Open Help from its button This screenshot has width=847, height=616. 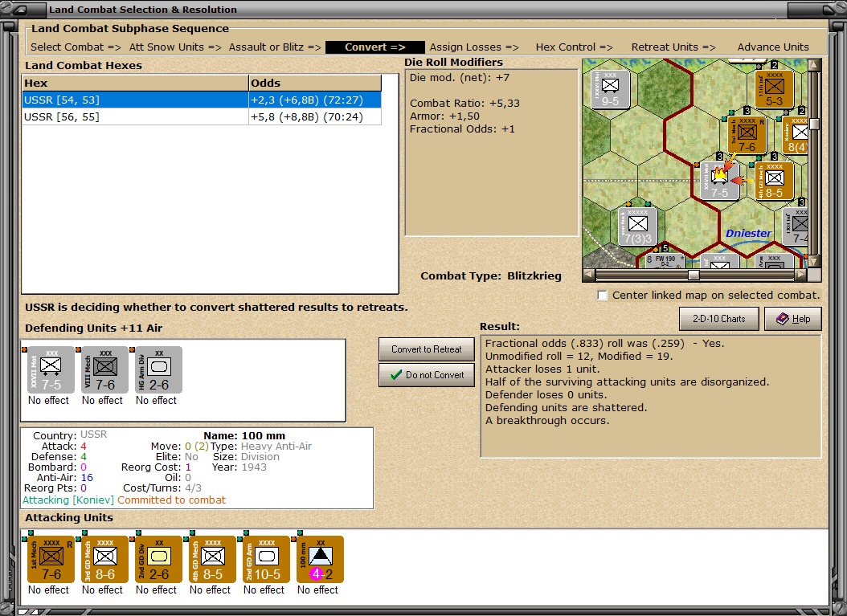(793, 318)
